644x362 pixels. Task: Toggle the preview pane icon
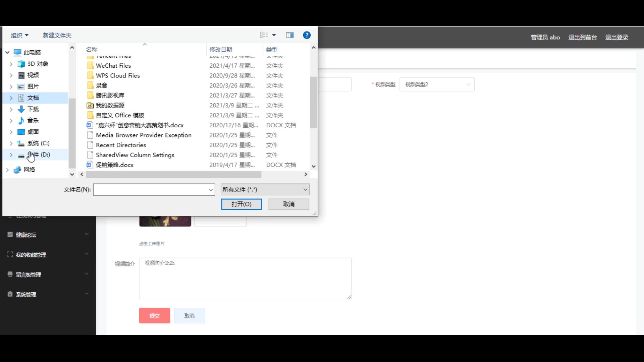tap(290, 35)
